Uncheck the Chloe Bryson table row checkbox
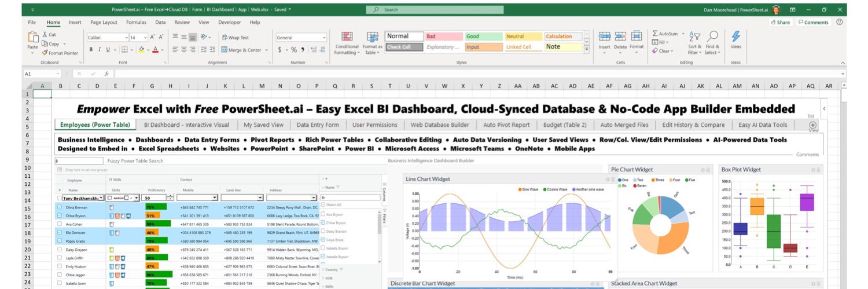 (x=60, y=215)
